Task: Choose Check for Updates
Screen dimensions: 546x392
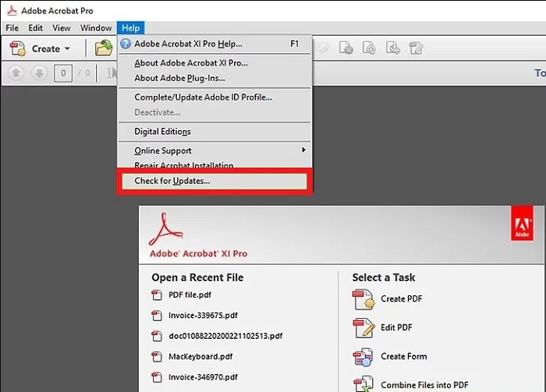Action: 214,181
